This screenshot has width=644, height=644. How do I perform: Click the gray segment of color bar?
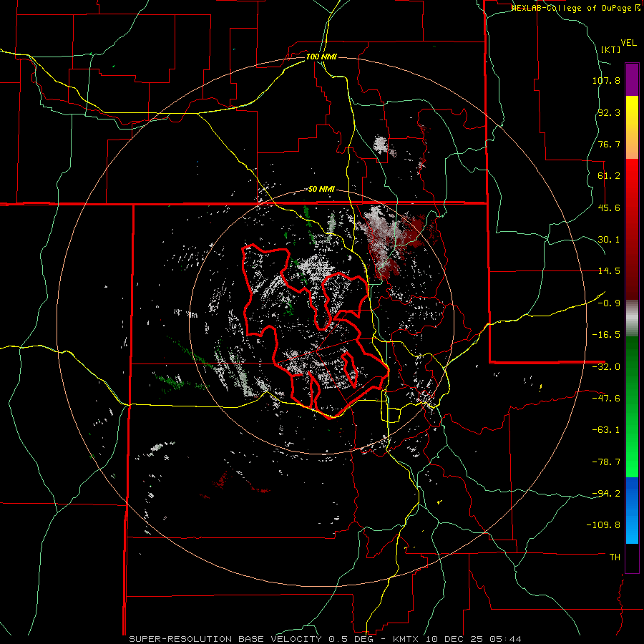tap(632, 318)
